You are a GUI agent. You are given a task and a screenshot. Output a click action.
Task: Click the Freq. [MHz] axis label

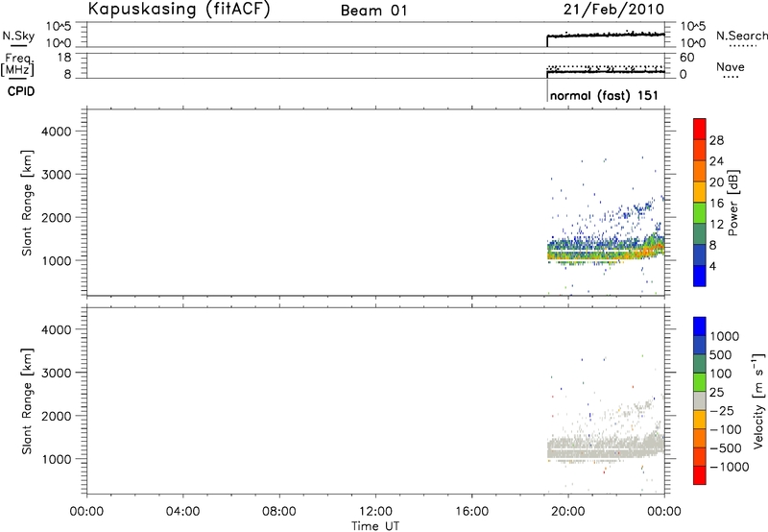click(x=17, y=64)
